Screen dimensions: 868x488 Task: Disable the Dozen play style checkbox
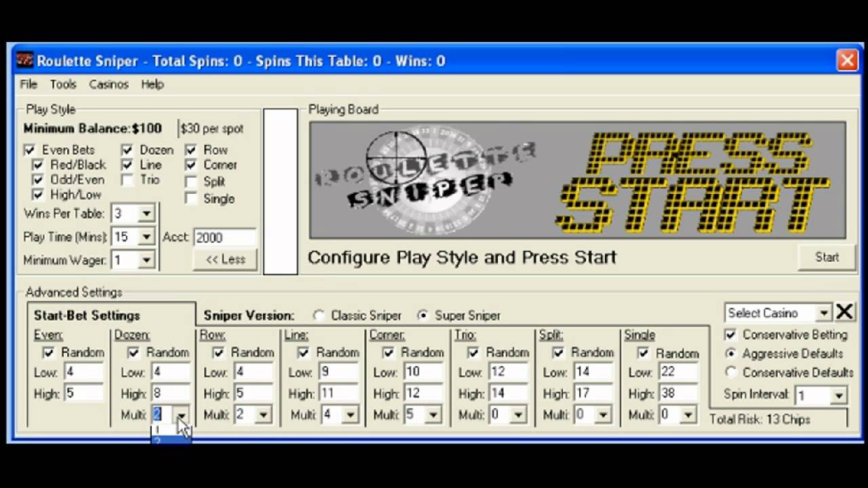click(x=127, y=150)
